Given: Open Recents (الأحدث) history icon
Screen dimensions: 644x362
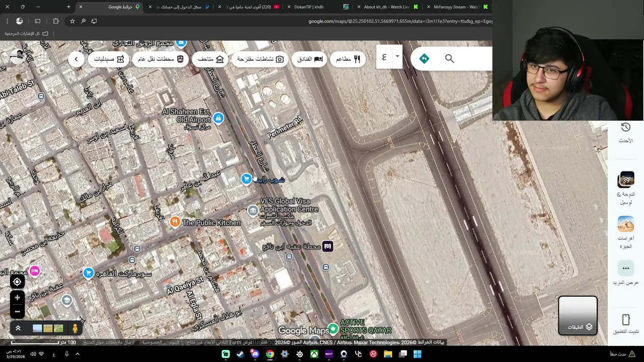Looking at the screenshot, I should click(626, 128).
